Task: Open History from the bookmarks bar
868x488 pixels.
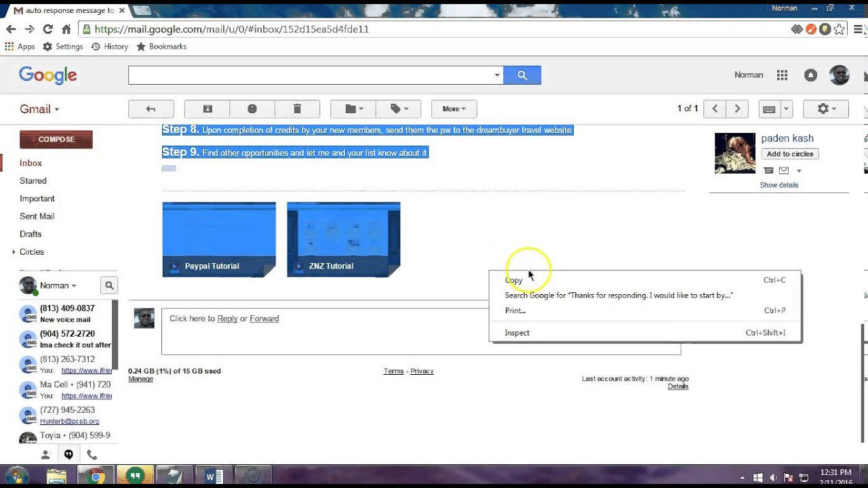Action: (x=109, y=47)
